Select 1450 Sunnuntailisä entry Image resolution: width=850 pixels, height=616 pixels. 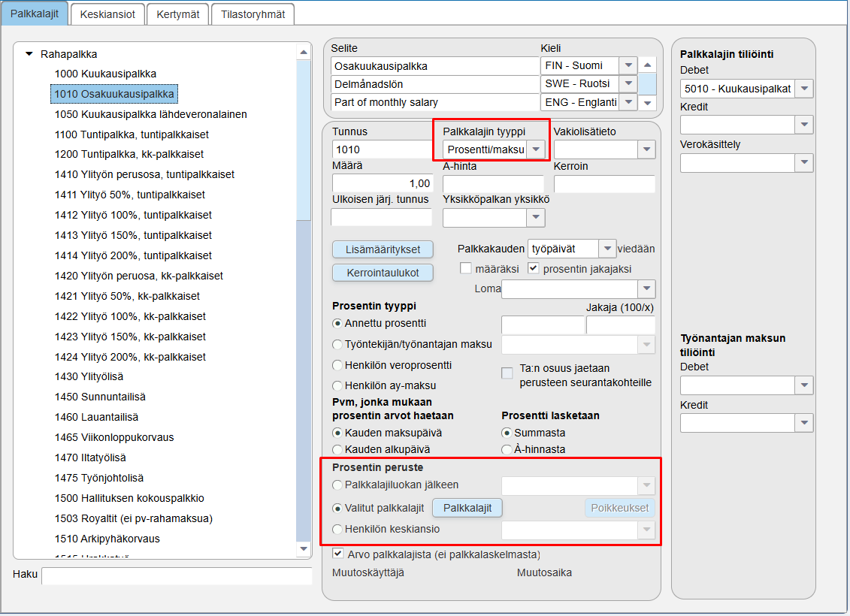click(x=100, y=397)
